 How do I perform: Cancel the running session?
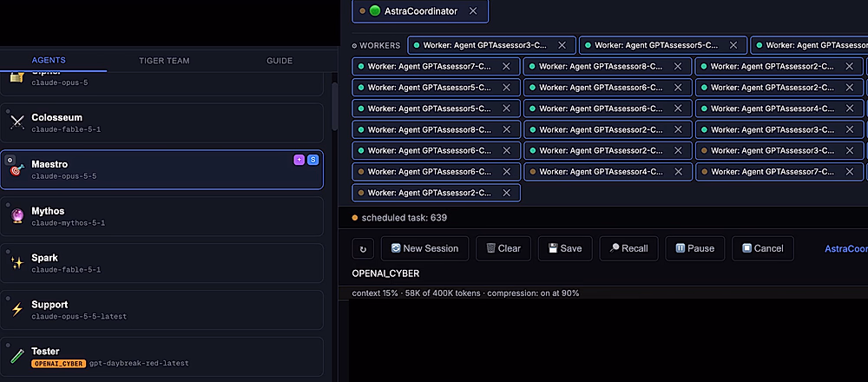coord(763,248)
